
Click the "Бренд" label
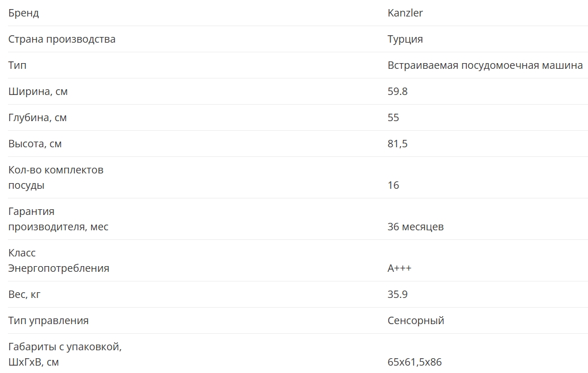24,13
